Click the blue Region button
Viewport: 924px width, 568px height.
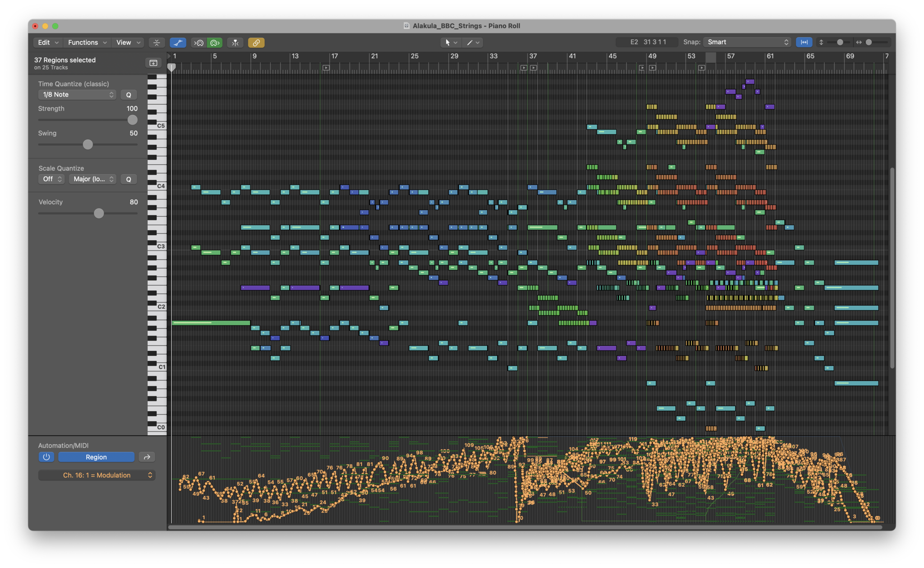coord(96,457)
